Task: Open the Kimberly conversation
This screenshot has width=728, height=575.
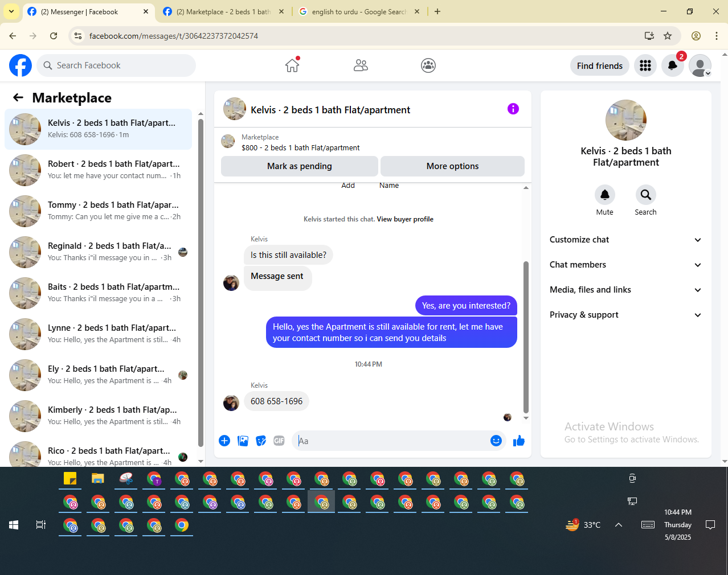Action: pyautogui.click(x=99, y=416)
